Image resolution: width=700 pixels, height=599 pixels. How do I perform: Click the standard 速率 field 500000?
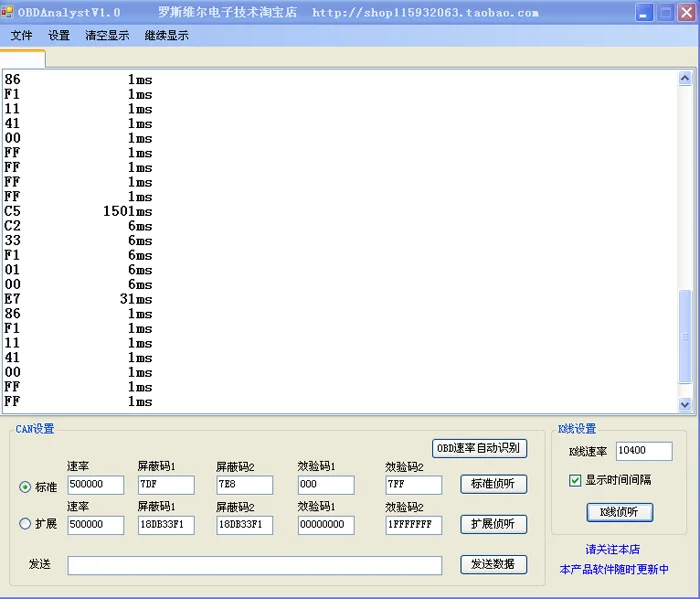pyautogui.click(x=96, y=485)
